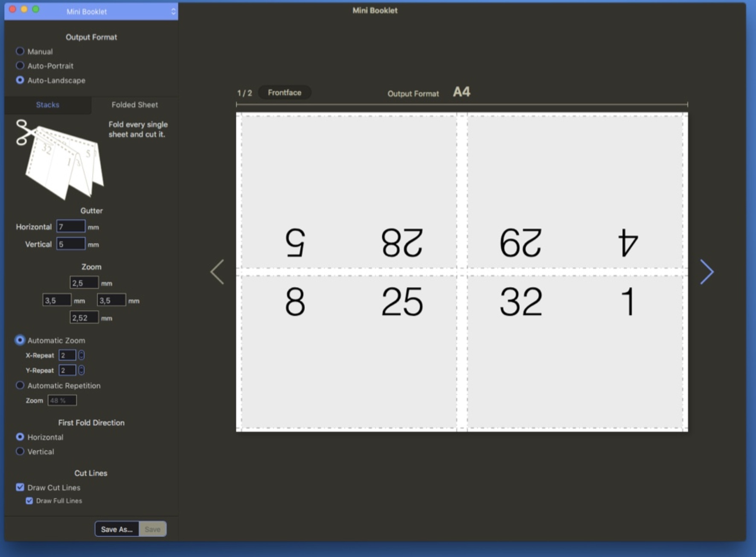
Task: Select the Manual output format
Action: [20, 52]
